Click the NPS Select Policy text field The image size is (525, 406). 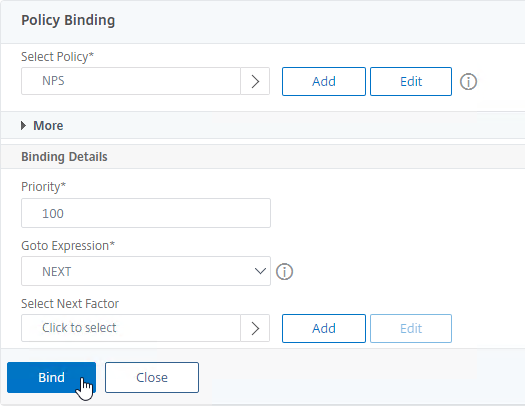click(131, 81)
